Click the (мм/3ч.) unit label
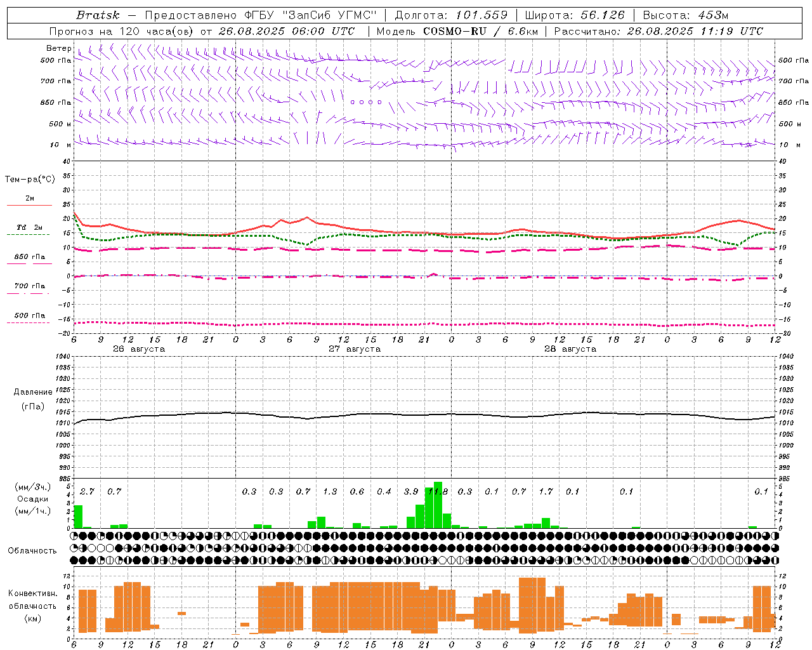The width and height of the screenshot is (812, 650). 33,487
